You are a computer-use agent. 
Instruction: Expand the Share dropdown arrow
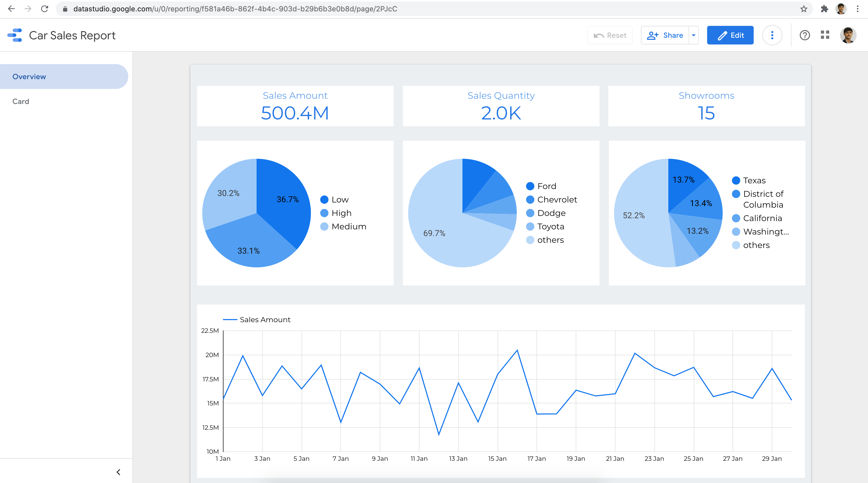(693, 35)
